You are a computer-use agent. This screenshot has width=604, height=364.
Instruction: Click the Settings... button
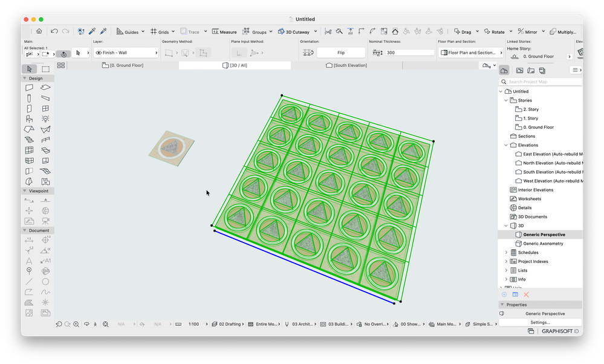[540, 322]
